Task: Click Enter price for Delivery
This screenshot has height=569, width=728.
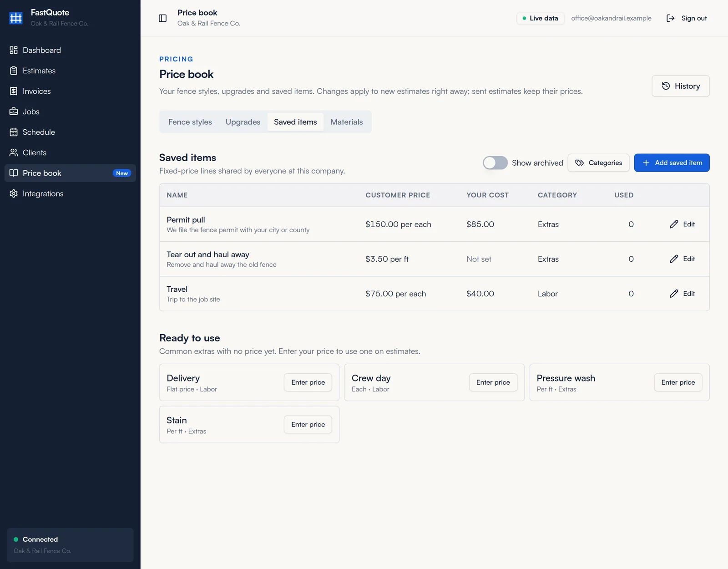Action: tap(308, 382)
